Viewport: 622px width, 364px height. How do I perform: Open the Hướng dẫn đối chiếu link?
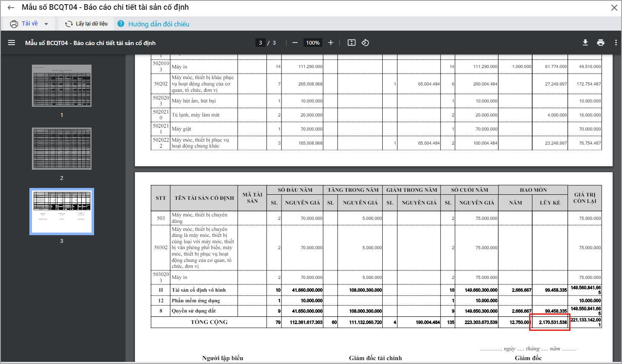pyautogui.click(x=159, y=24)
